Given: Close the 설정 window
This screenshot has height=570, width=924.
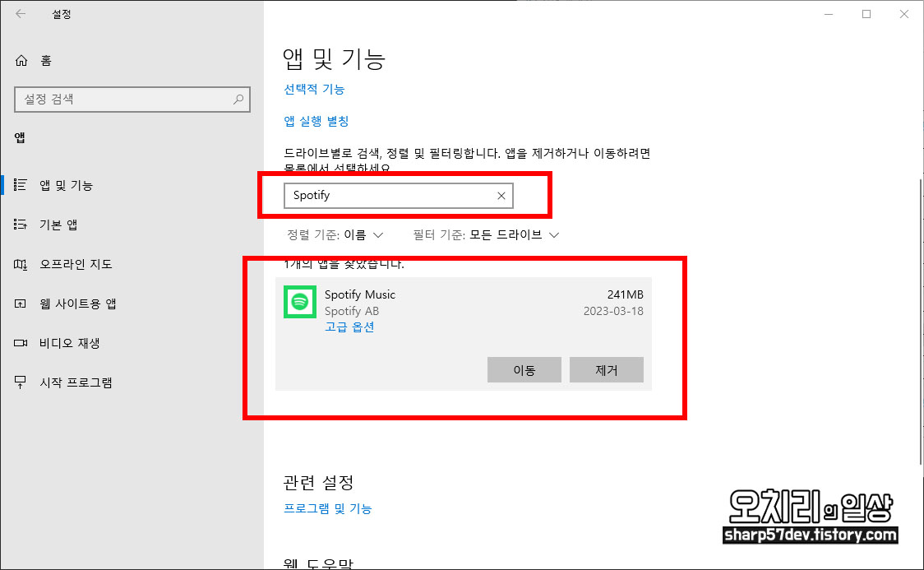Looking at the screenshot, I should coord(904,13).
